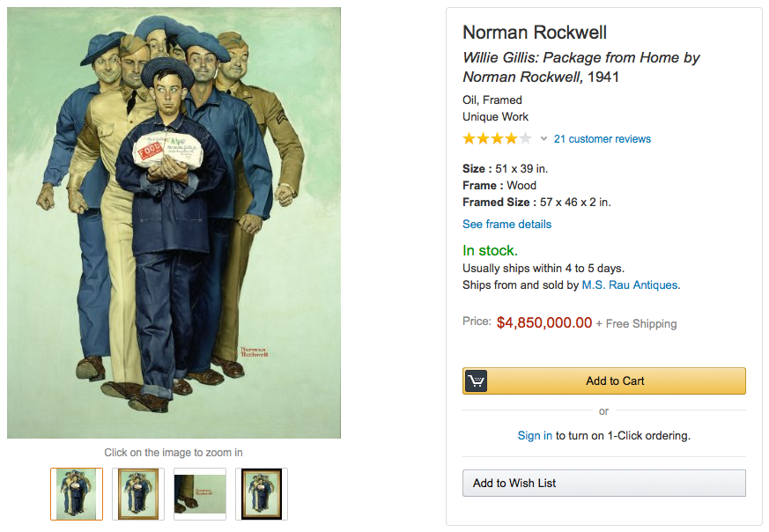
Task: Zoom in on the main painting image
Action: (x=174, y=222)
